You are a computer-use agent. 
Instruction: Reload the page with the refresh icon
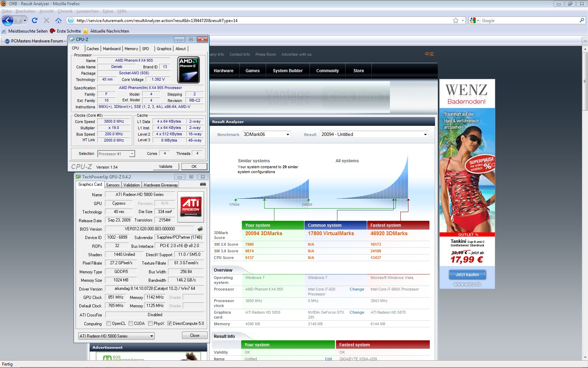(x=35, y=20)
